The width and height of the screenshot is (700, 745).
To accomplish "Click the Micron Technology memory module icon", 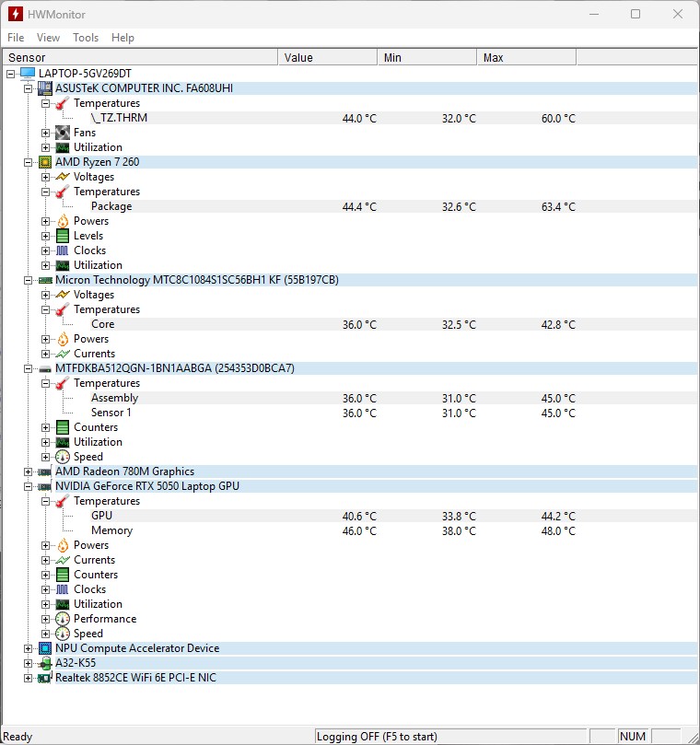I will coord(45,280).
